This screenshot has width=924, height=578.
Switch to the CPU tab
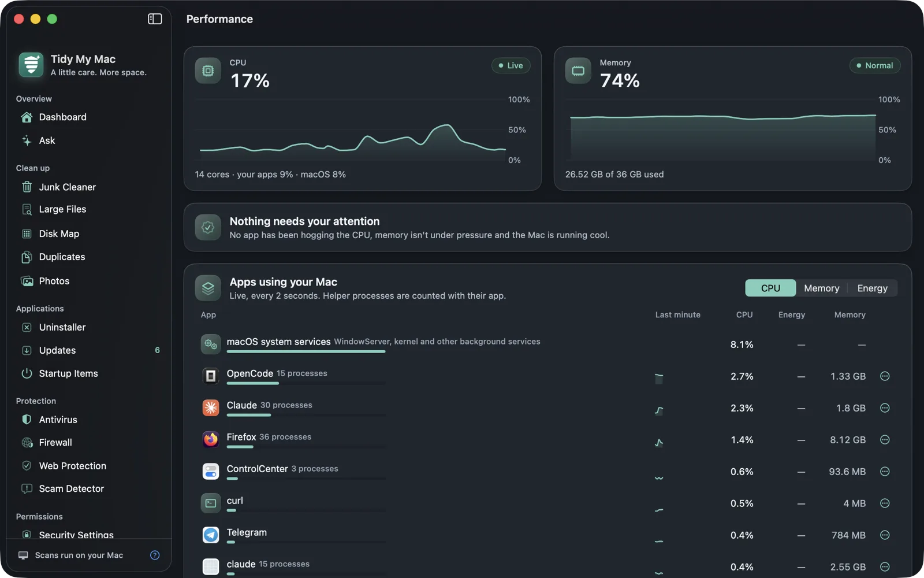770,288
